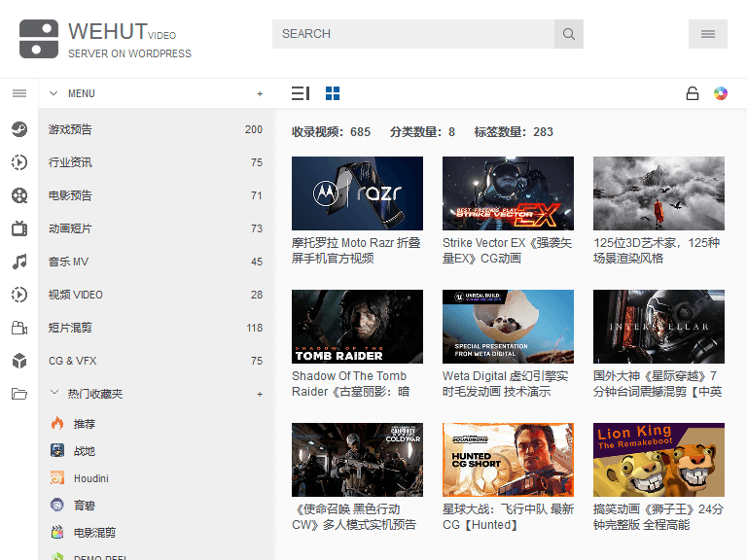Click the cube icon beside CG & VFX
Viewport: 747px width, 560px height.
[x=19, y=361]
